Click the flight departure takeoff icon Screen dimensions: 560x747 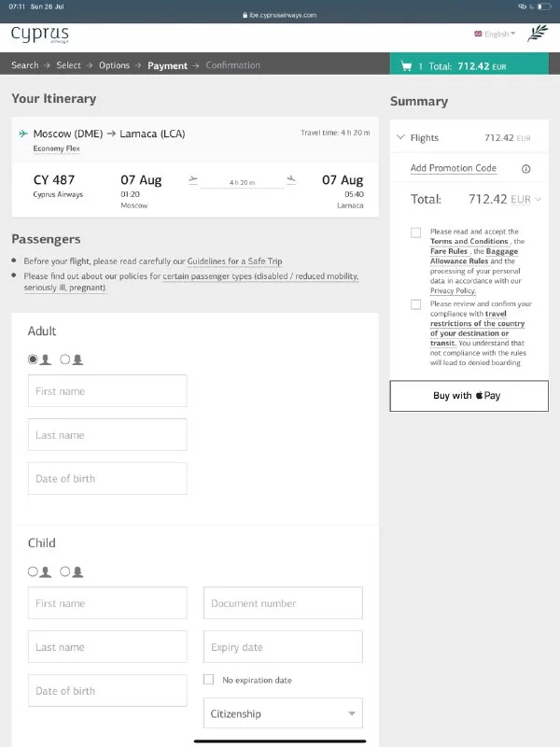pos(193,179)
